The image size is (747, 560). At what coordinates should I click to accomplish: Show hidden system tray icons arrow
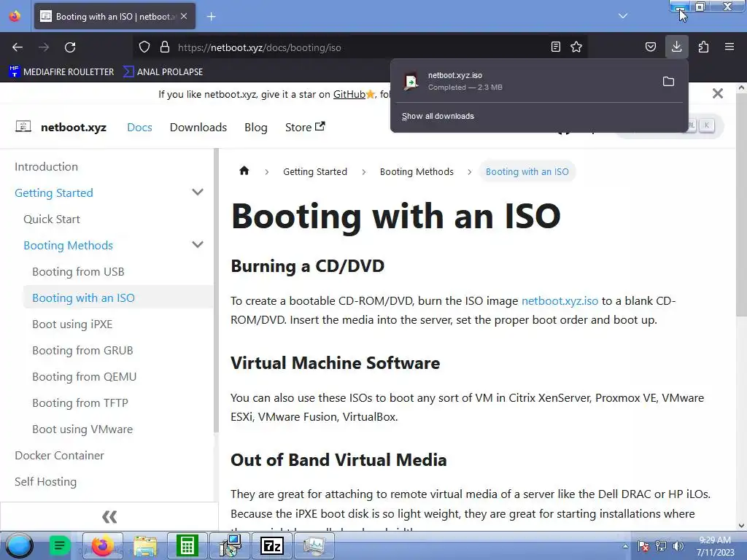(625, 546)
